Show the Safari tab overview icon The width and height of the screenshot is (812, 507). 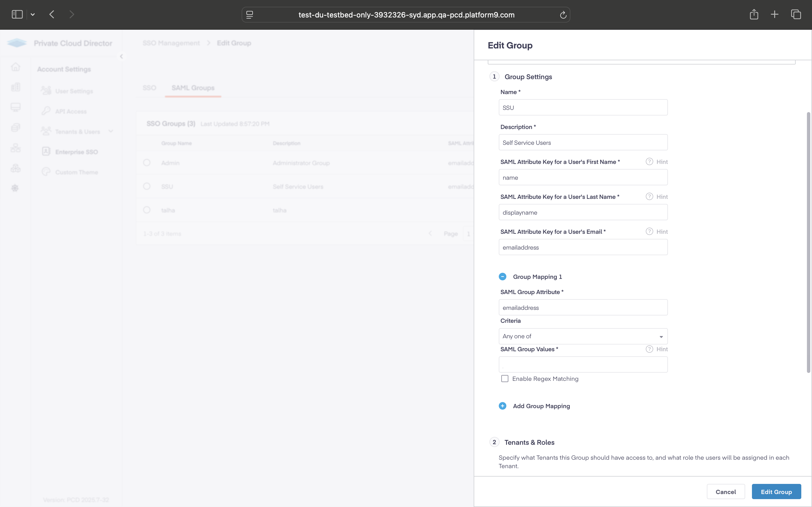(x=796, y=14)
